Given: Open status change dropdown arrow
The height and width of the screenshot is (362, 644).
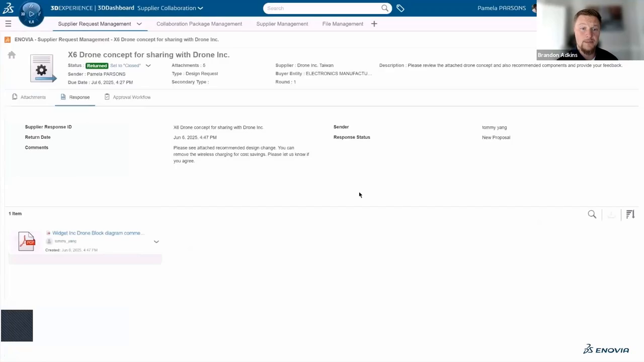Looking at the screenshot, I should 148,65.
